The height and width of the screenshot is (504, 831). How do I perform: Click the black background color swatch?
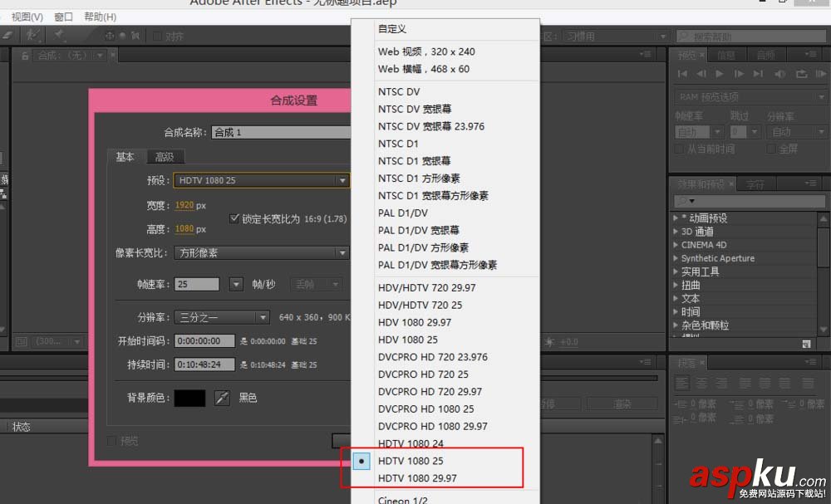point(189,398)
